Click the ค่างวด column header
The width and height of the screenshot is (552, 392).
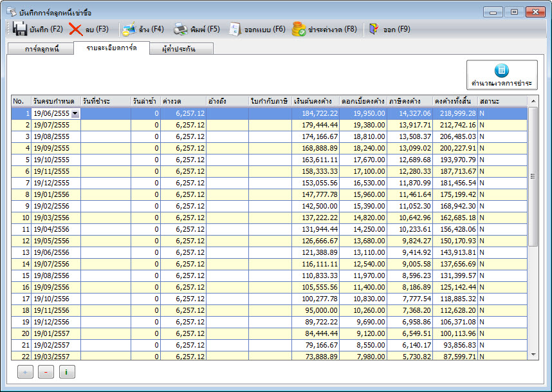coord(183,101)
